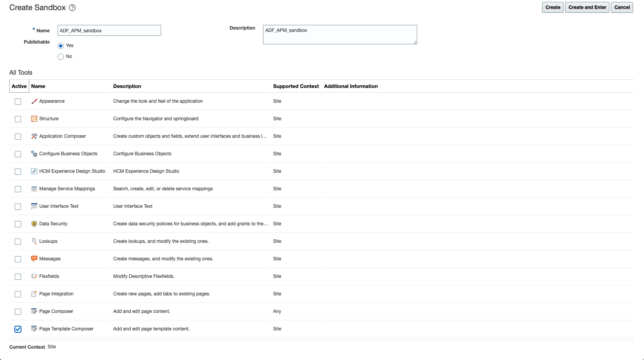Enable the HCM Experience Design Studio checkbox
This screenshot has width=644, height=360.
point(18,171)
